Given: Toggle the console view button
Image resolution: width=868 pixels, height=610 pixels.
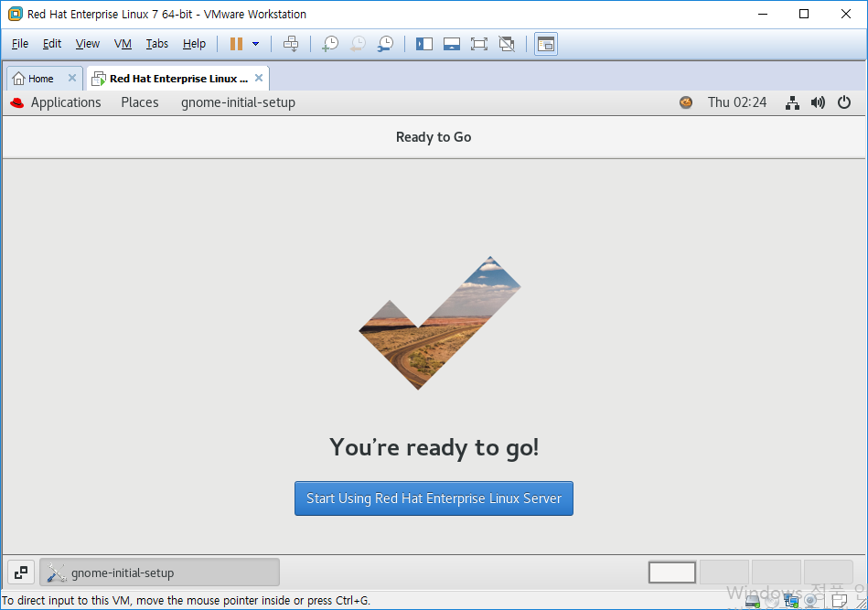Looking at the screenshot, I should click(x=546, y=44).
